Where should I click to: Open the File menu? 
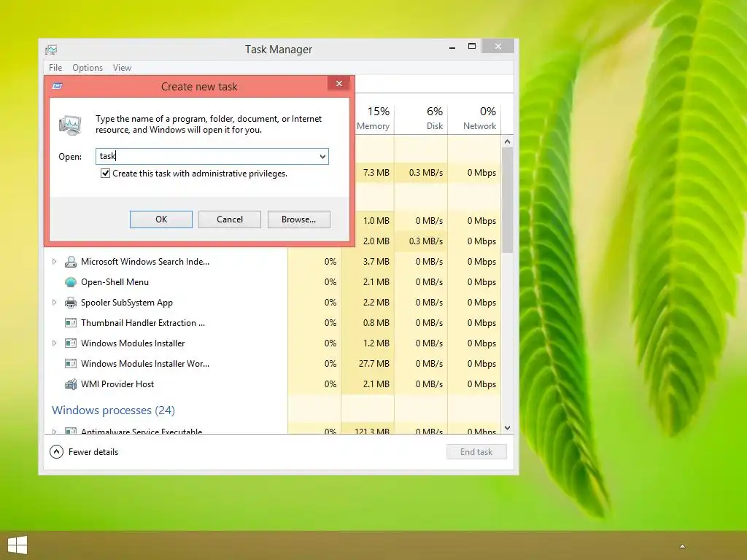coord(55,68)
